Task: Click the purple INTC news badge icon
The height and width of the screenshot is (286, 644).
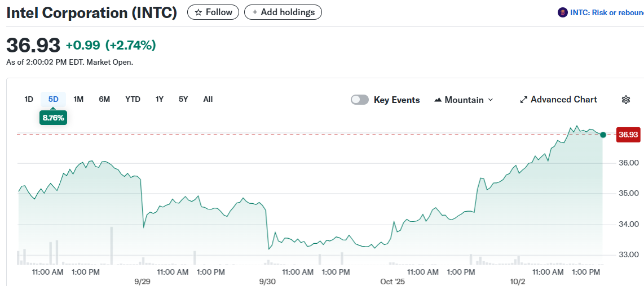Action: pyautogui.click(x=562, y=12)
